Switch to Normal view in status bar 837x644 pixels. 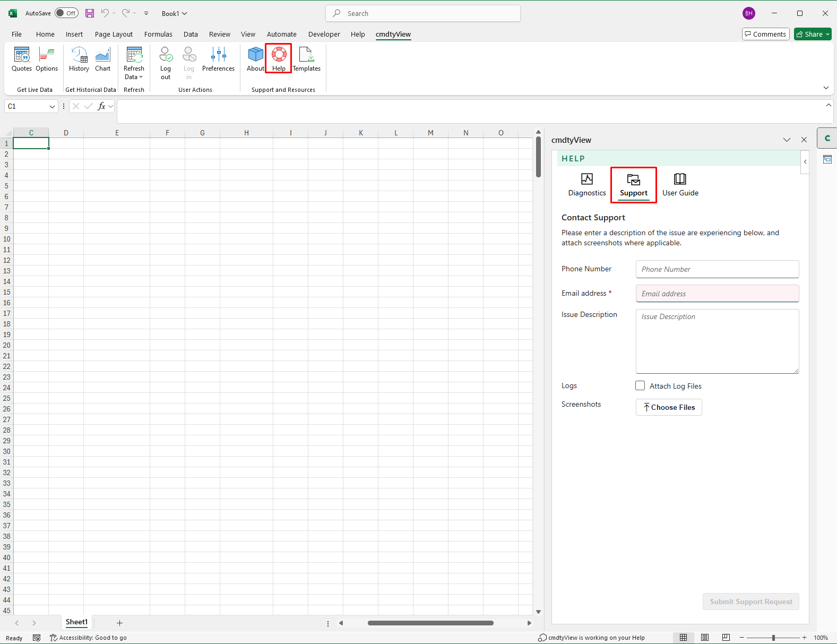click(684, 638)
